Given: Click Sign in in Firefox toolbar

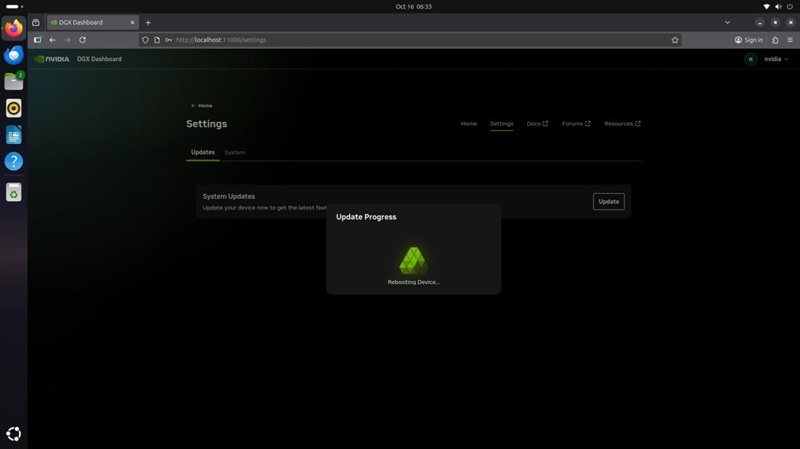Looking at the screenshot, I should [x=748, y=40].
